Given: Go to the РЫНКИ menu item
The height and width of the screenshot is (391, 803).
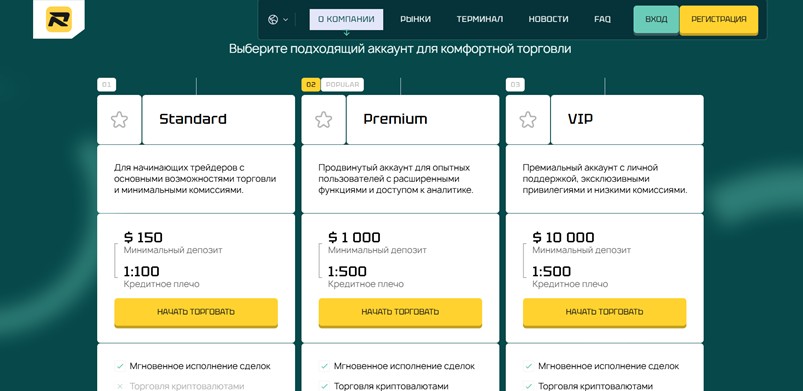Looking at the screenshot, I should (x=415, y=19).
